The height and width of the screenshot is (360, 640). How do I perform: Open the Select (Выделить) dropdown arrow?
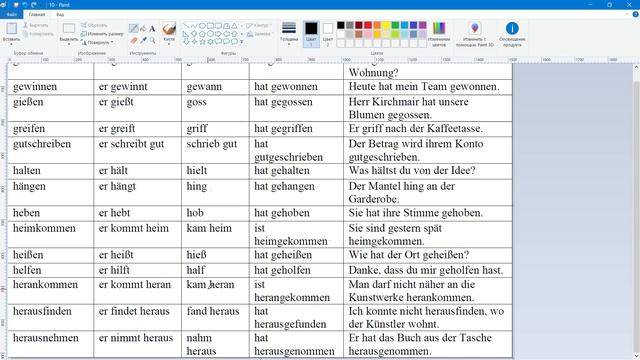[x=69, y=44]
